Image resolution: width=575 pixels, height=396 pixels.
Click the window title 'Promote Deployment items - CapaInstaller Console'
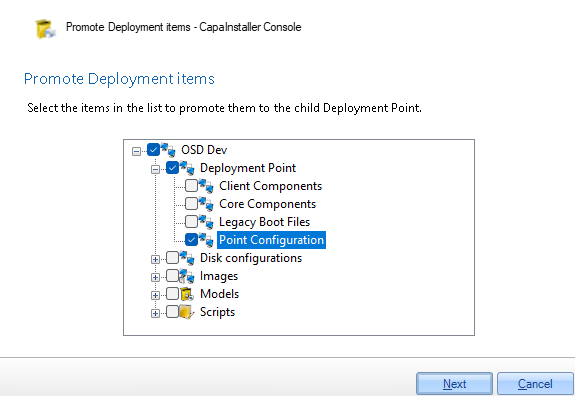pyautogui.click(x=184, y=27)
